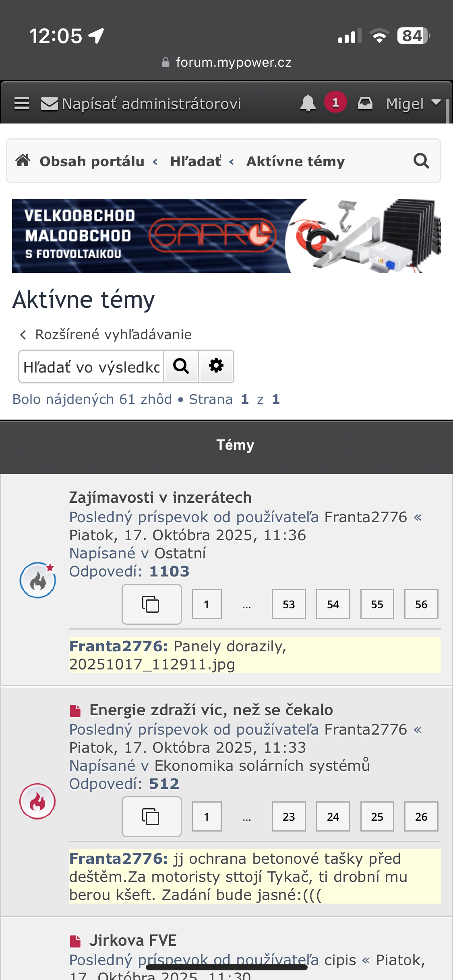Open advanced search gear button
The width and height of the screenshot is (453, 980).
[x=216, y=366]
